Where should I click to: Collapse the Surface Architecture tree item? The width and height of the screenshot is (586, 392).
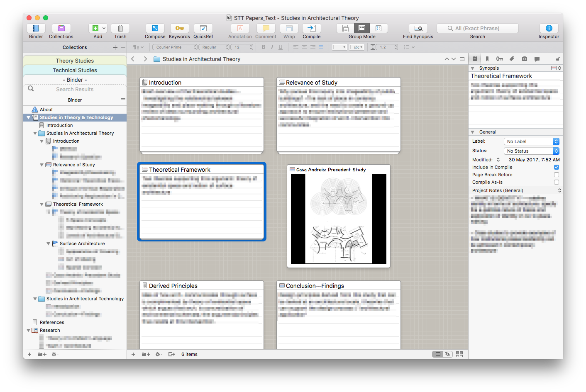pos(49,243)
